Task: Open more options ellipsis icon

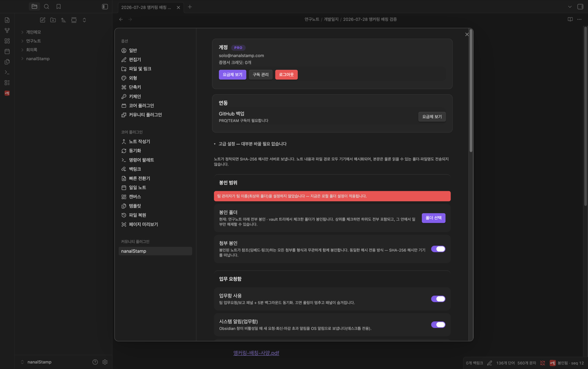Action: pos(580,19)
